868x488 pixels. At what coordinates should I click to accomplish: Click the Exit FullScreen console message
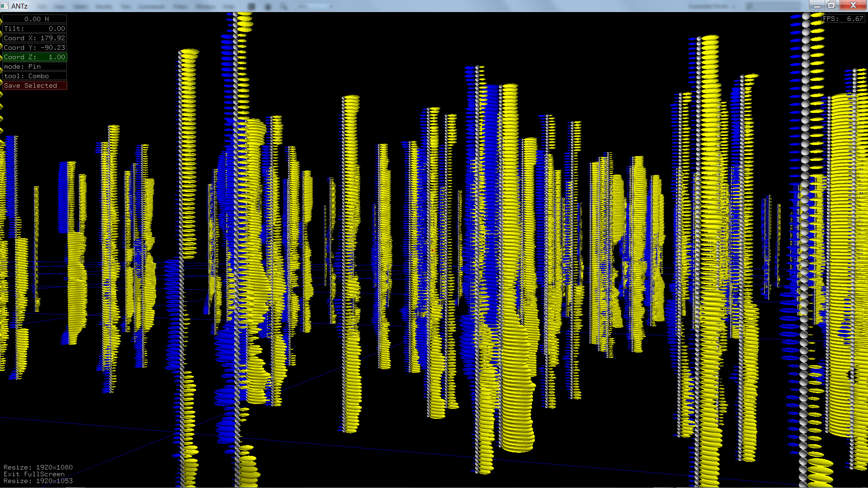coord(34,474)
